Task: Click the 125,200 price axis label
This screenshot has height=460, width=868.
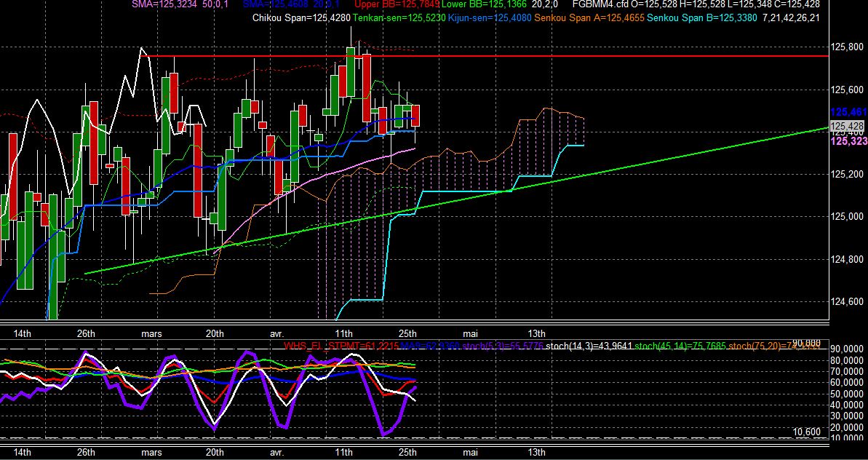Action: pyautogui.click(x=848, y=174)
